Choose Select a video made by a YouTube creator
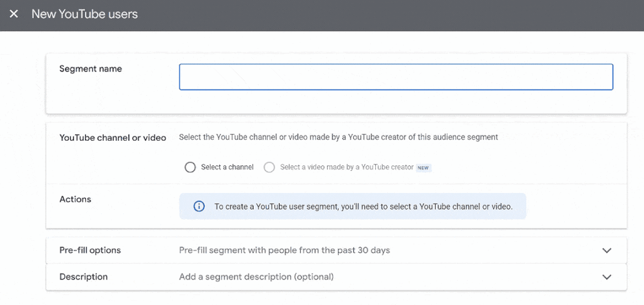This screenshot has height=305, width=644. coord(269,167)
